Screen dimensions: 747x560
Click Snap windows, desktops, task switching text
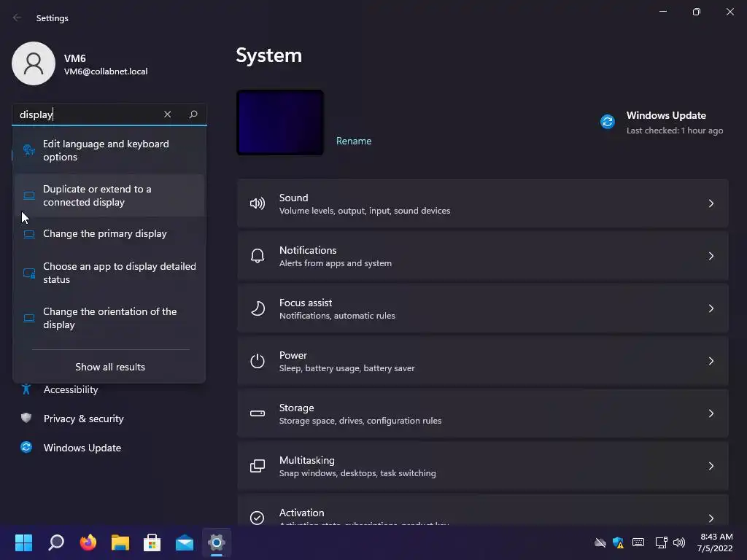[357, 472]
